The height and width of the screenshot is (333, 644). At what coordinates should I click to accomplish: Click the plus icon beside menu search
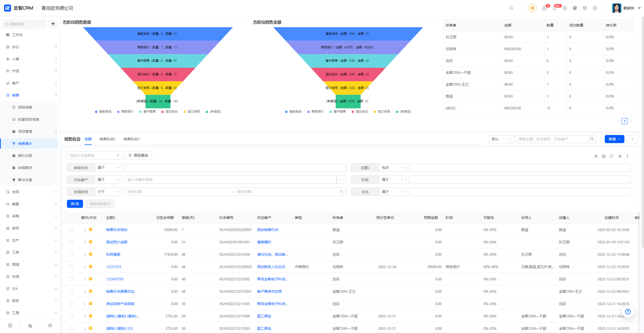click(53, 24)
